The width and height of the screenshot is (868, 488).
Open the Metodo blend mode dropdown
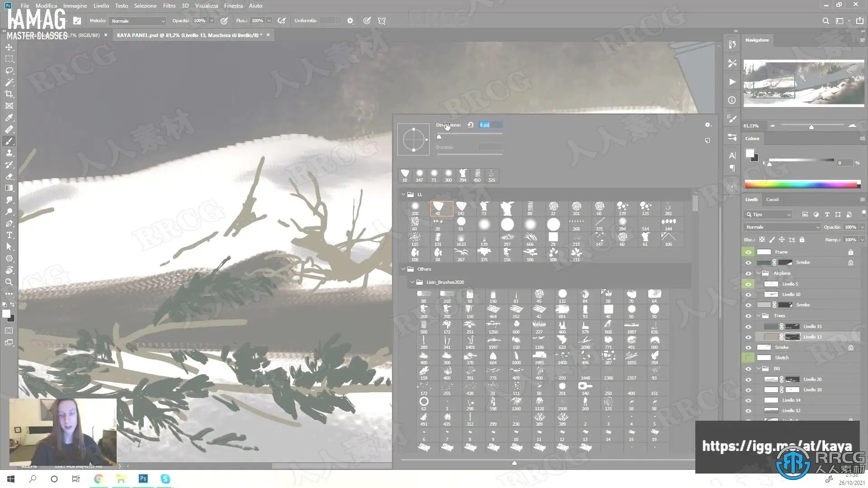coord(138,21)
